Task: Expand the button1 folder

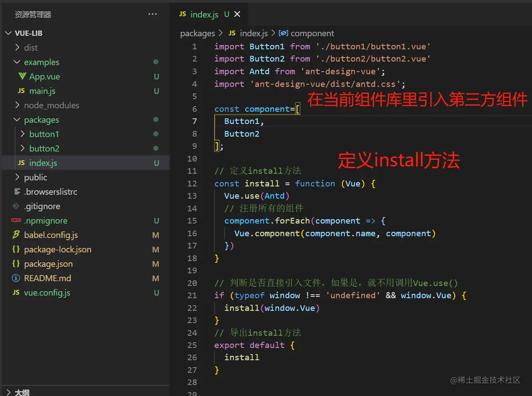Action: pos(23,134)
